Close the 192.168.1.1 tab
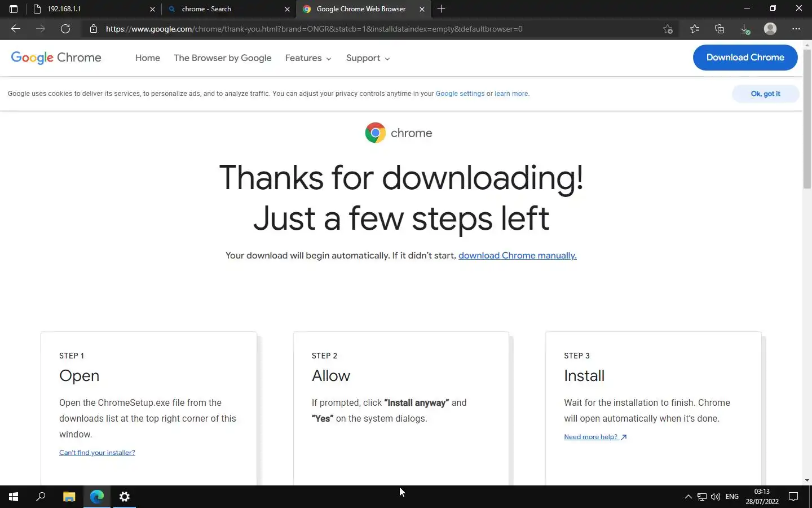The image size is (812, 508). [x=152, y=9]
